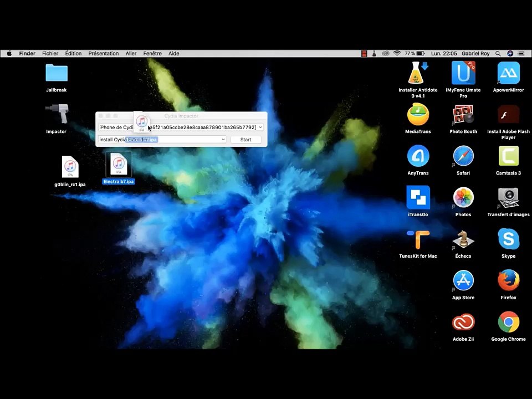This screenshot has height=399, width=532.
Task: Launch Safari from desktop shortcut
Action: coord(463,156)
